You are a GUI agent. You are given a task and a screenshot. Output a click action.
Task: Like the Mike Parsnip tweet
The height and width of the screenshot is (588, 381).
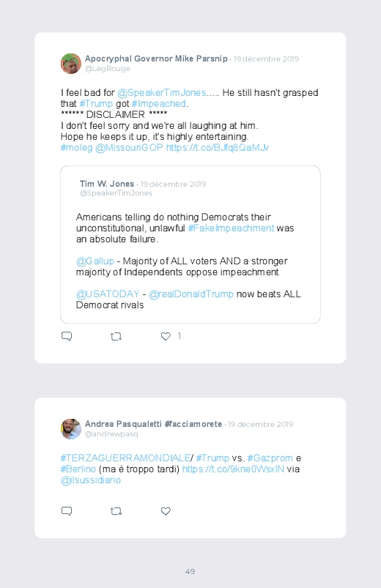[x=166, y=336]
